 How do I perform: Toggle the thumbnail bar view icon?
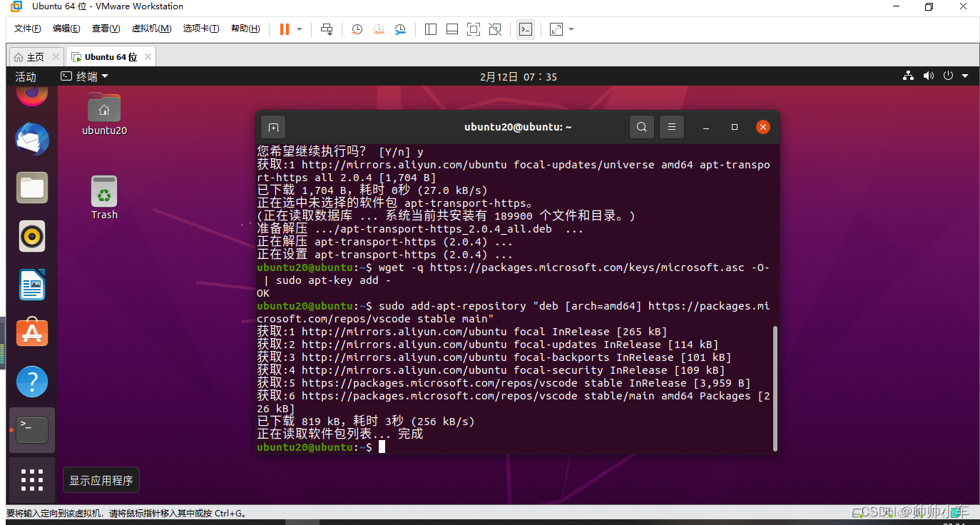(452, 29)
